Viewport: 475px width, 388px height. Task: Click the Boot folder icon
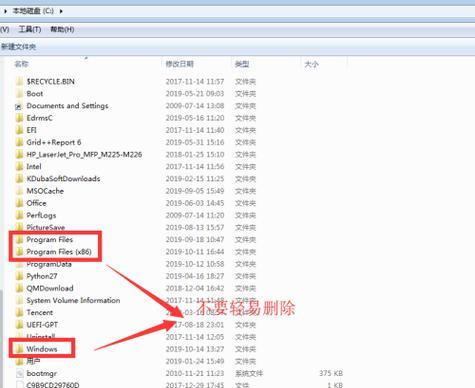click(x=20, y=94)
